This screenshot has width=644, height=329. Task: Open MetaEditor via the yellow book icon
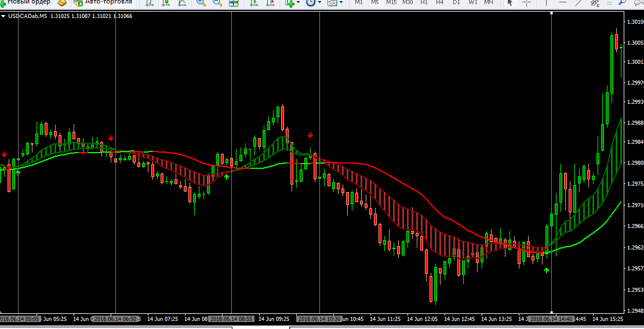coord(62,2)
